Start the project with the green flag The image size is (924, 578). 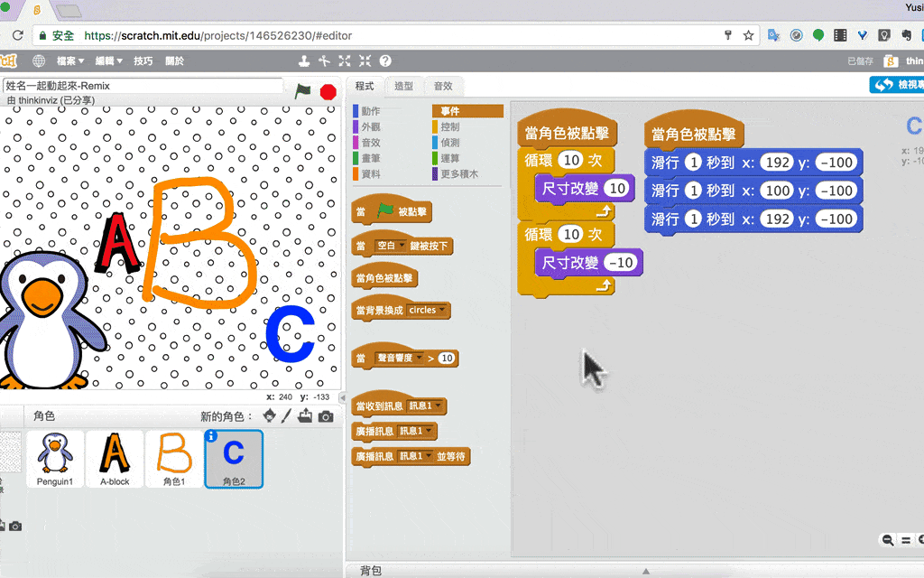tap(303, 91)
